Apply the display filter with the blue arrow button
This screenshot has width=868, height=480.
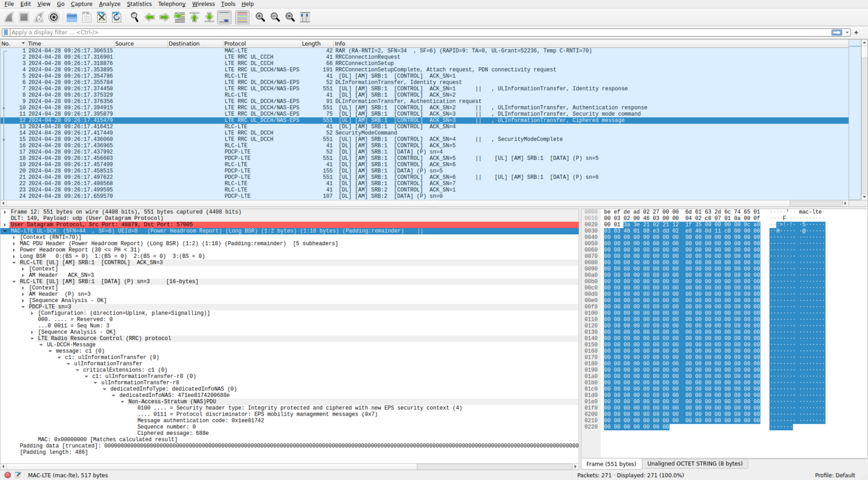pyautogui.click(x=838, y=32)
